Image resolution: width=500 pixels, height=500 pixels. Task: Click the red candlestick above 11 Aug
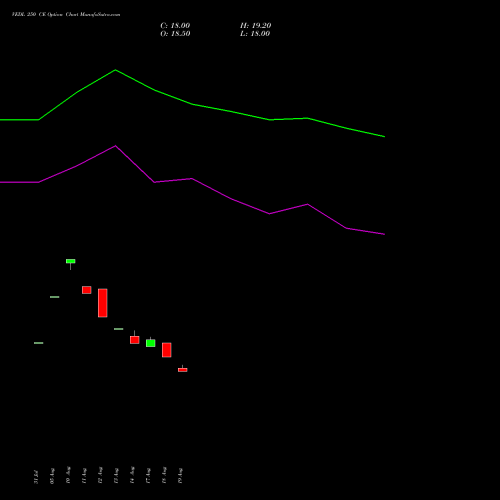click(x=87, y=290)
